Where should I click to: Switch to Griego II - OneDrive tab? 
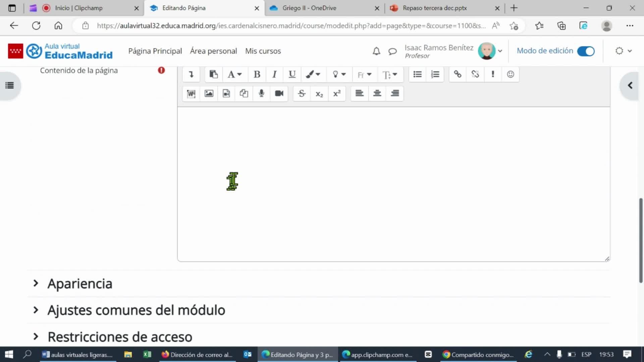(x=309, y=8)
